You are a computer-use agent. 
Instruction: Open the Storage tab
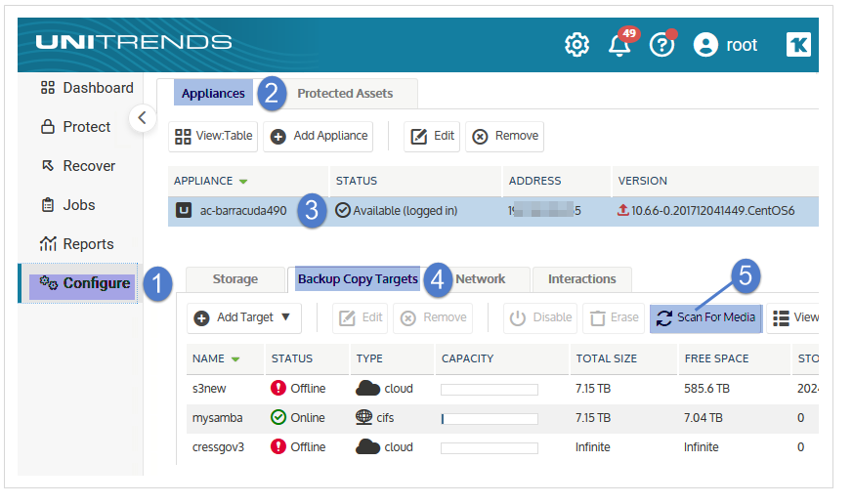click(235, 279)
